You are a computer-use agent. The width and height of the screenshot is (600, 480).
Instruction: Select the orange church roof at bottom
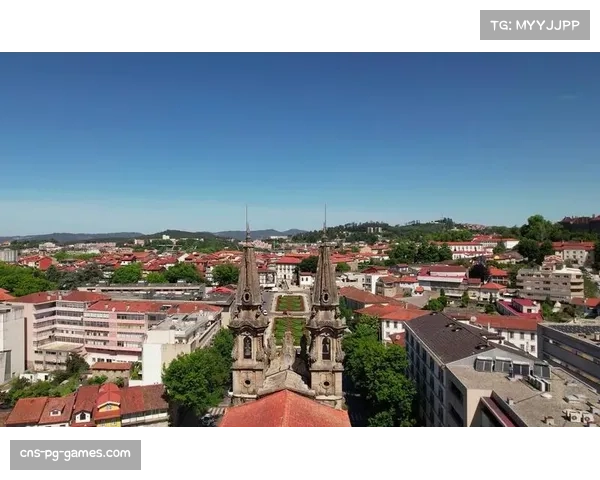tap(284, 411)
